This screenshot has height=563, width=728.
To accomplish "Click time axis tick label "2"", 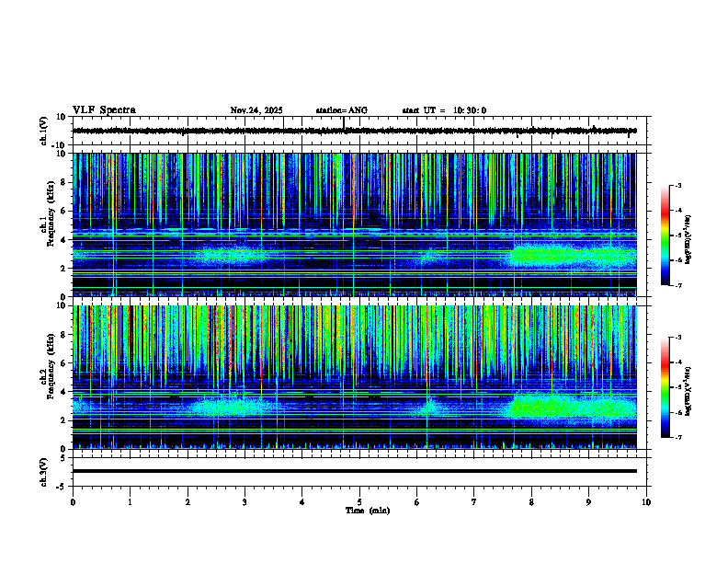I will click(188, 502).
